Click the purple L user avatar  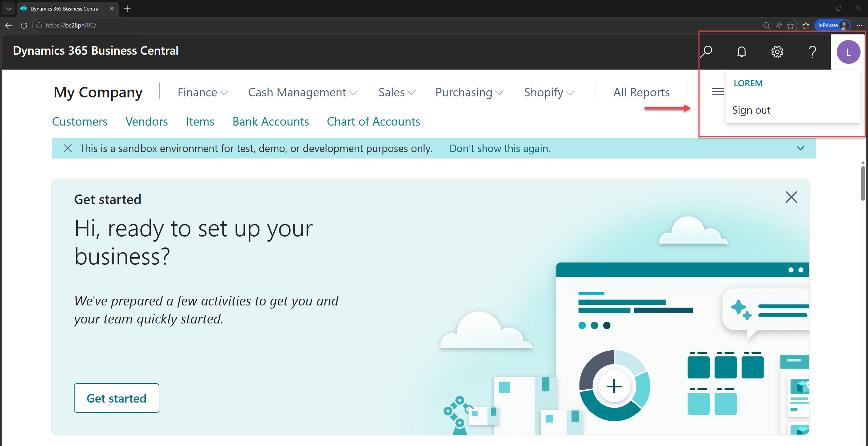[848, 52]
